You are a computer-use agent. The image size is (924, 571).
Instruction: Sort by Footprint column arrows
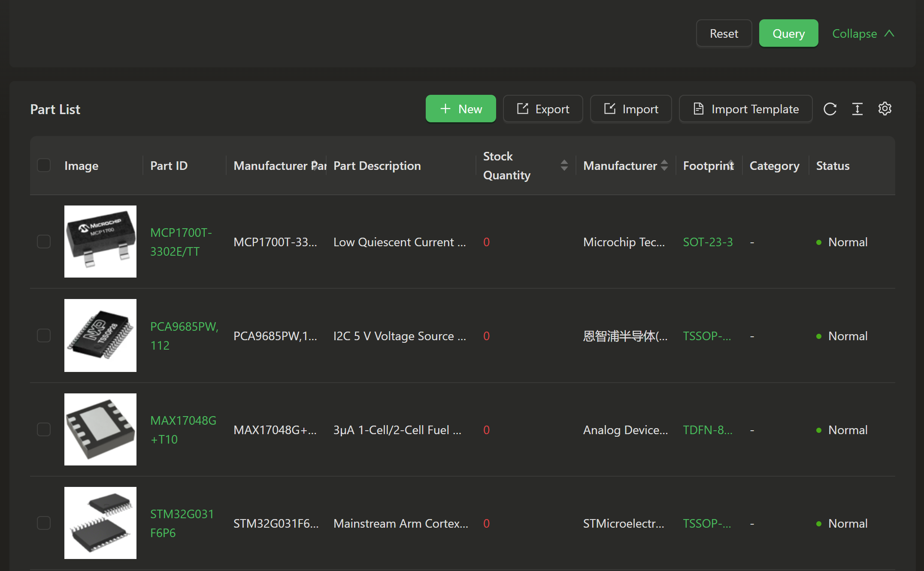731,165
